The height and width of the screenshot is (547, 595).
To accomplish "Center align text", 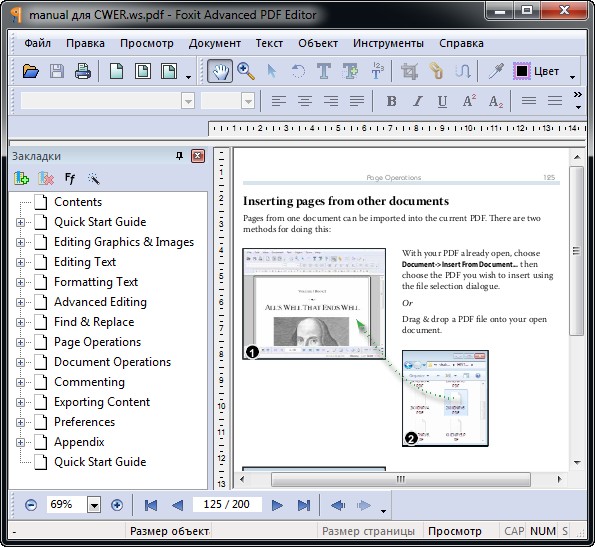I will pos(305,101).
